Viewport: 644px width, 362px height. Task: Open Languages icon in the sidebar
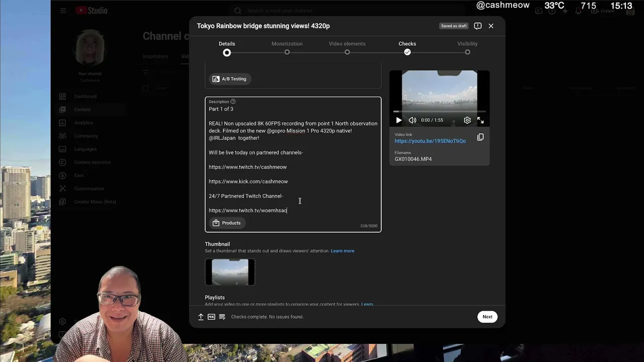[x=62, y=149]
